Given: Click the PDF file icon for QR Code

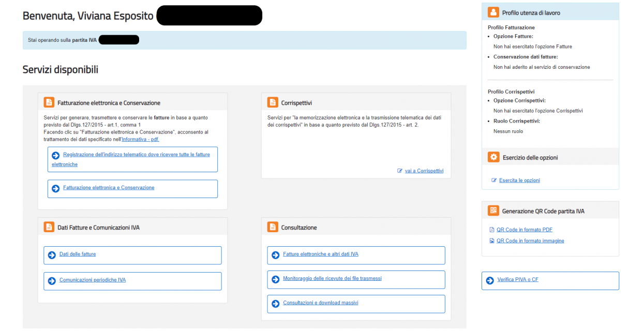Looking at the screenshot, I should pos(492,230).
